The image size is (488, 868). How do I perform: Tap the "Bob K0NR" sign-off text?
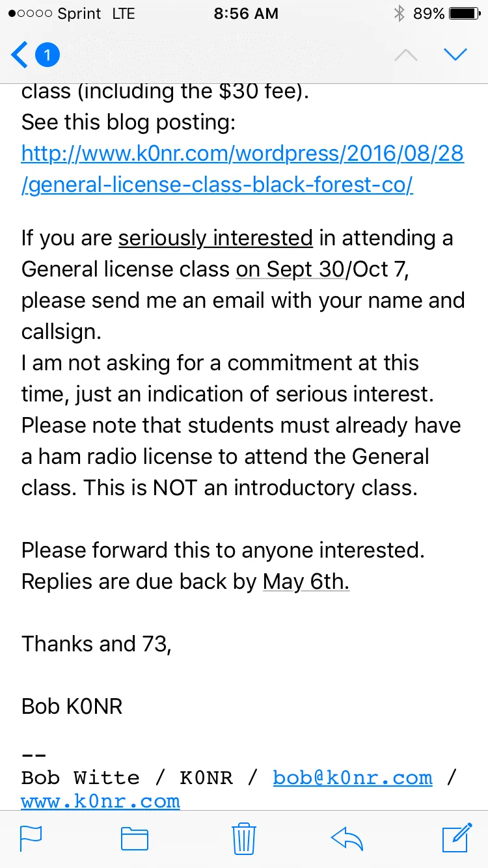[x=72, y=706]
